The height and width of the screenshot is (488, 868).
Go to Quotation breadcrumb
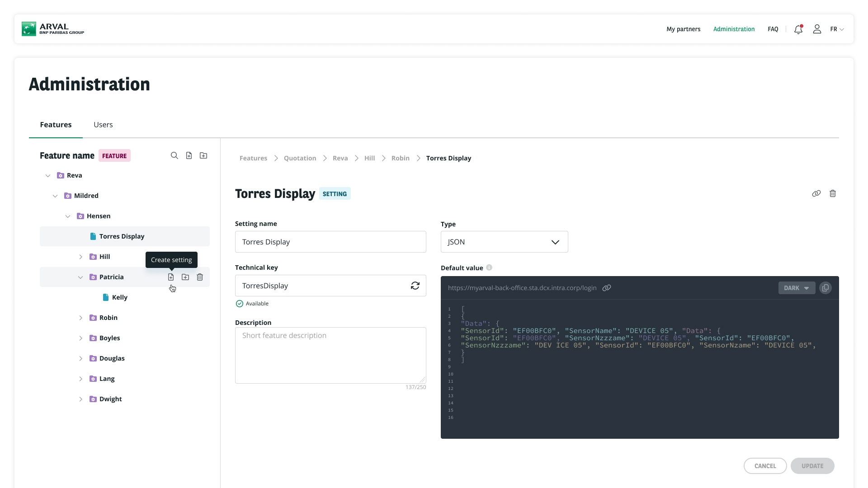click(x=300, y=158)
